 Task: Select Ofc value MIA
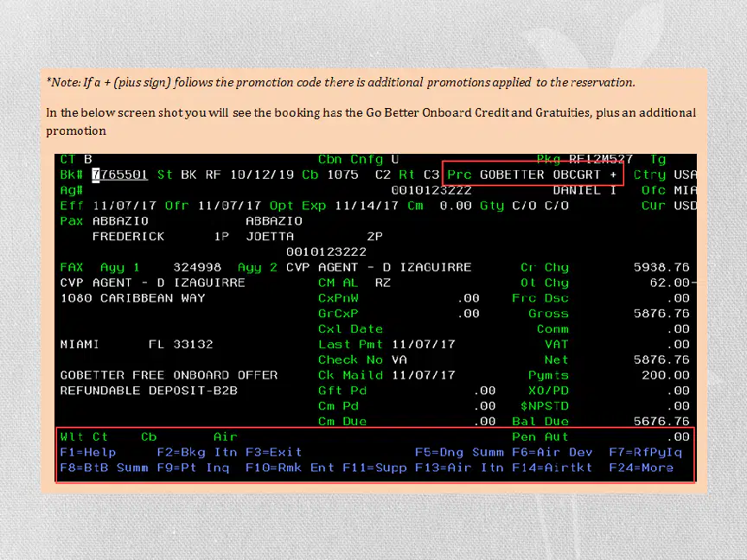click(x=685, y=190)
